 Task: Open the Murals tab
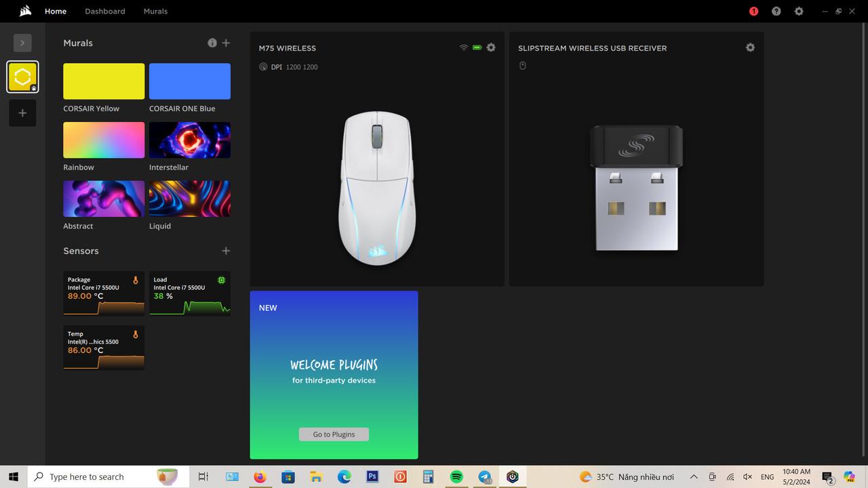tap(155, 12)
